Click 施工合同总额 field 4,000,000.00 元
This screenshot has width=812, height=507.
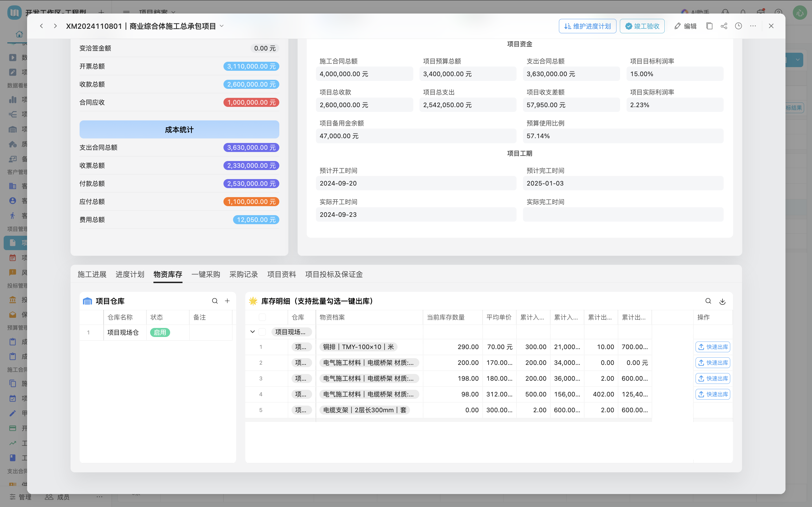coord(364,74)
